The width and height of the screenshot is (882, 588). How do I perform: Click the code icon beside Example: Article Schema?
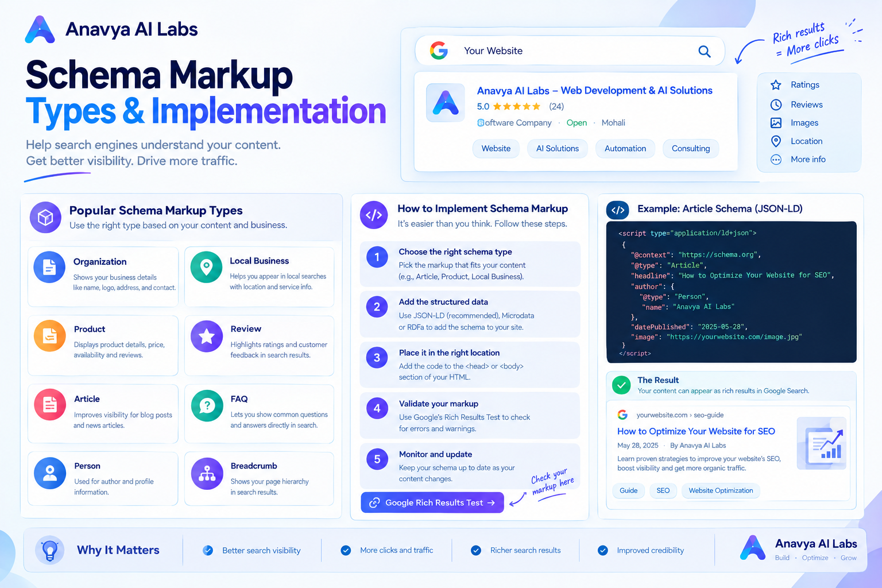click(x=618, y=210)
